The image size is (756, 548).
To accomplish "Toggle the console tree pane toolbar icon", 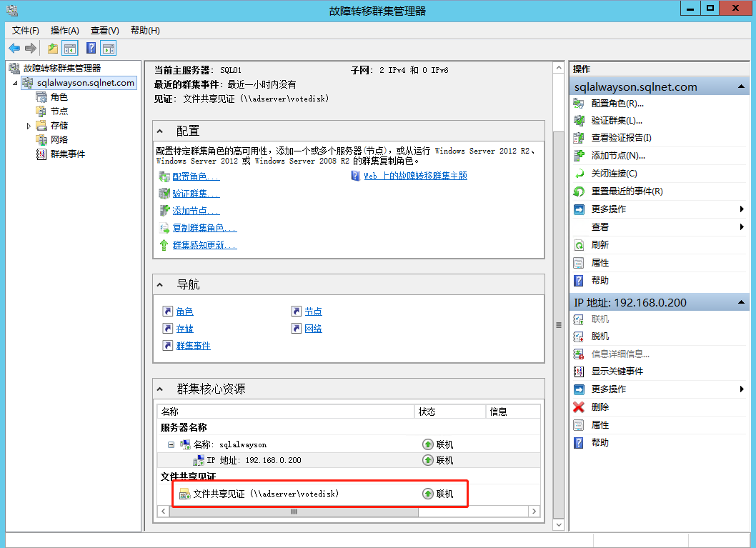I will [x=71, y=48].
